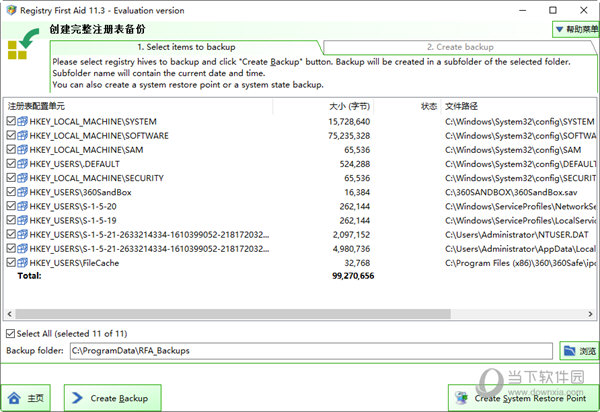Click the hive icon beside HKEY_LOCAL_MACHINE\SAM

[x=23, y=150]
